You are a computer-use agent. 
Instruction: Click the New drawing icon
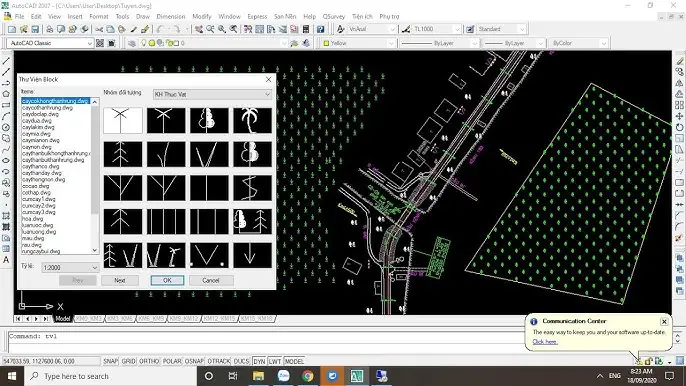[12, 29]
